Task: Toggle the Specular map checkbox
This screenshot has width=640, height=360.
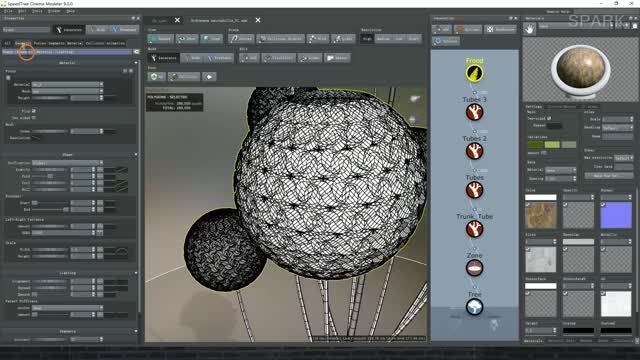Action: coord(565,249)
